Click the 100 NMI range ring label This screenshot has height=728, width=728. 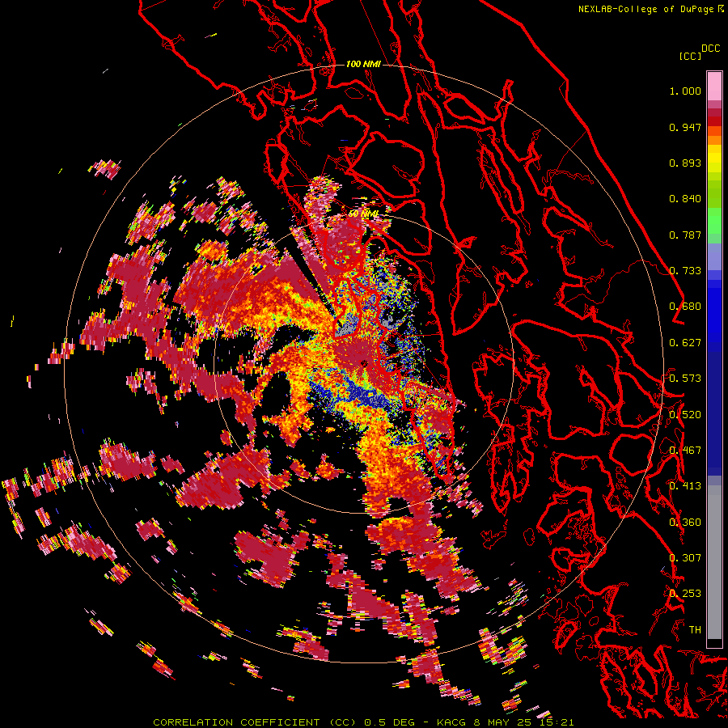pyautogui.click(x=363, y=64)
